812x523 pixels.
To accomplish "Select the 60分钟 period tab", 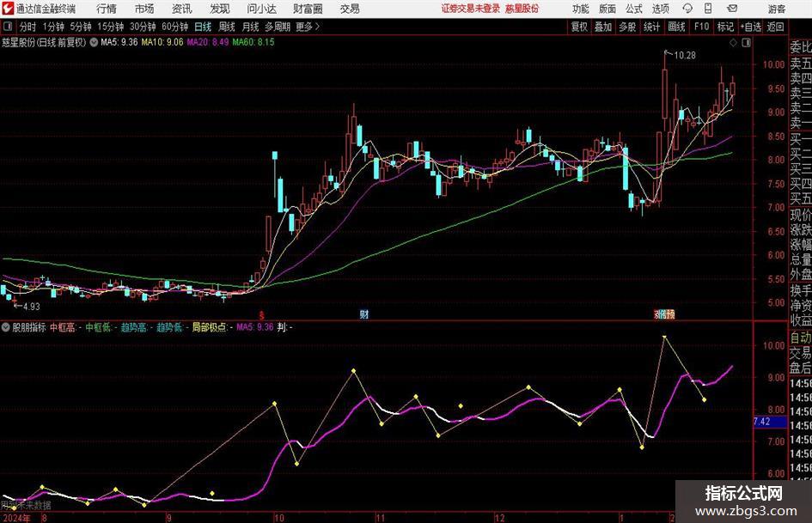I will (x=174, y=27).
